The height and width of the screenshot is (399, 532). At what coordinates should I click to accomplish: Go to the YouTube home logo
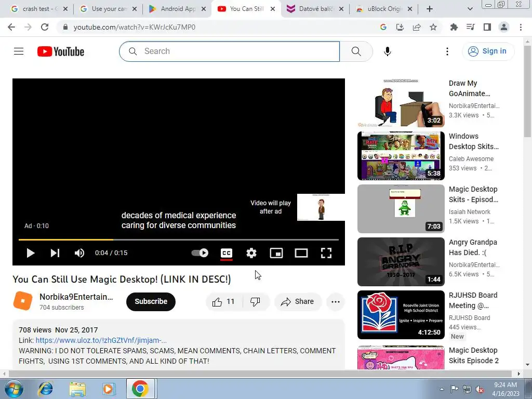[61, 51]
